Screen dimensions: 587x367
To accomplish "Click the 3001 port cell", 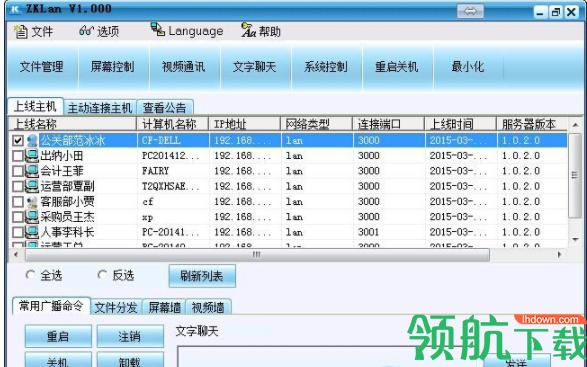I will point(389,232).
